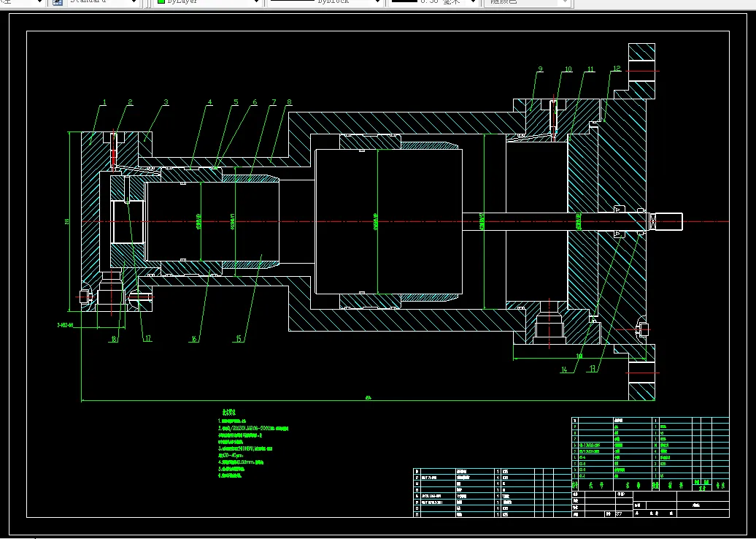Select the parts list table at bottom right
This screenshot has height=539, width=756.
point(649,453)
